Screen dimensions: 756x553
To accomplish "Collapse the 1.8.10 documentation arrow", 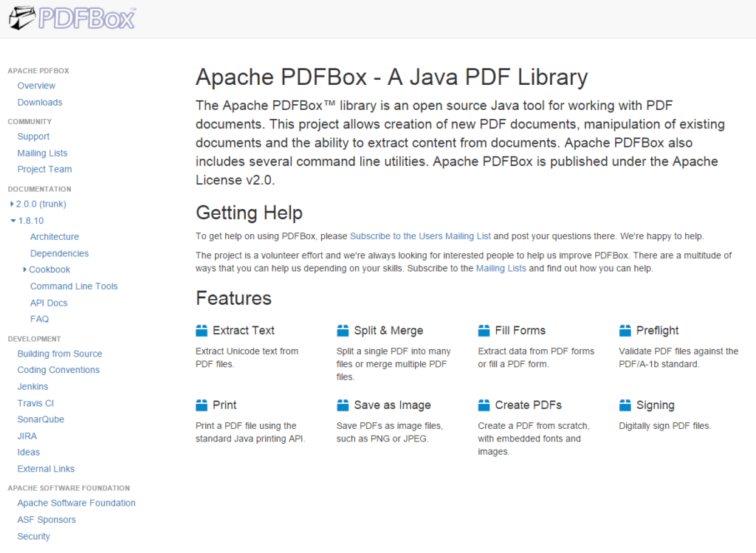I will (13, 221).
